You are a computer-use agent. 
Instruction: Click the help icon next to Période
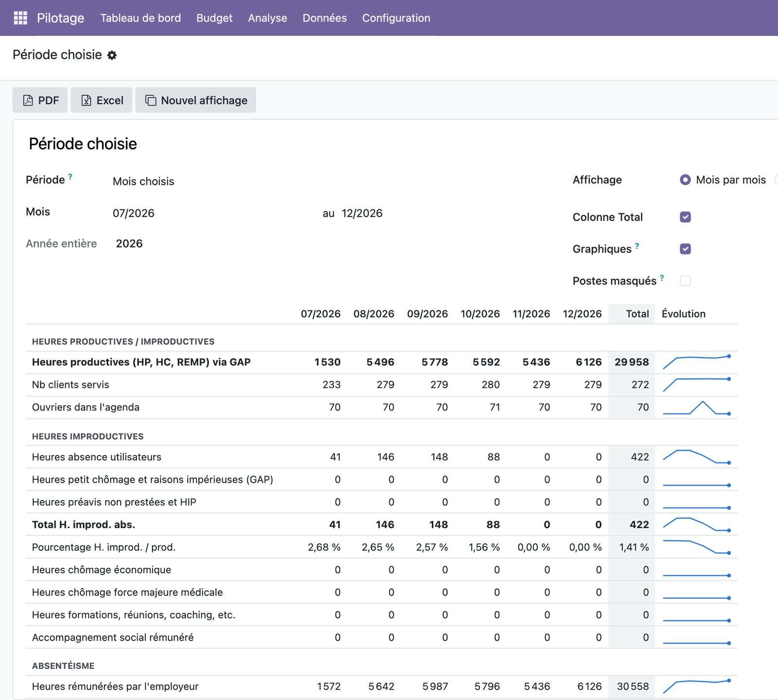[71, 177]
